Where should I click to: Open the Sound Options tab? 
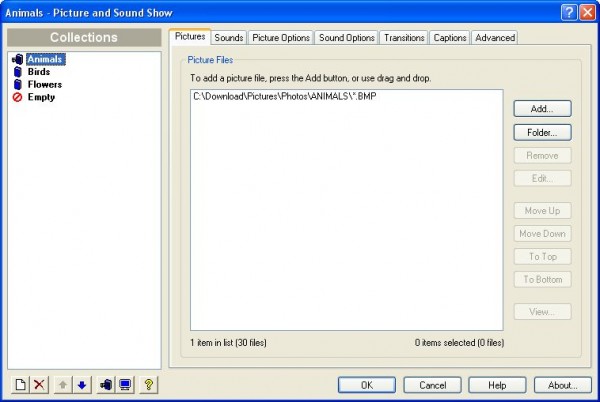pos(347,38)
